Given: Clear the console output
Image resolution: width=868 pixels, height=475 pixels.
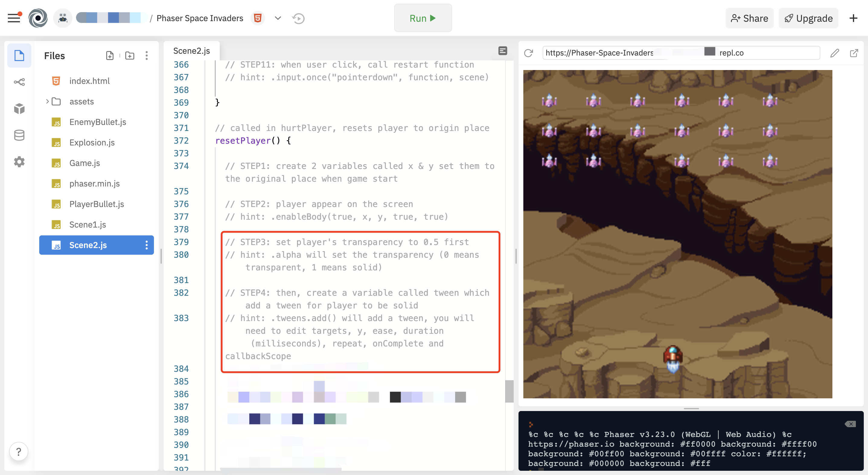Looking at the screenshot, I should tap(850, 424).
